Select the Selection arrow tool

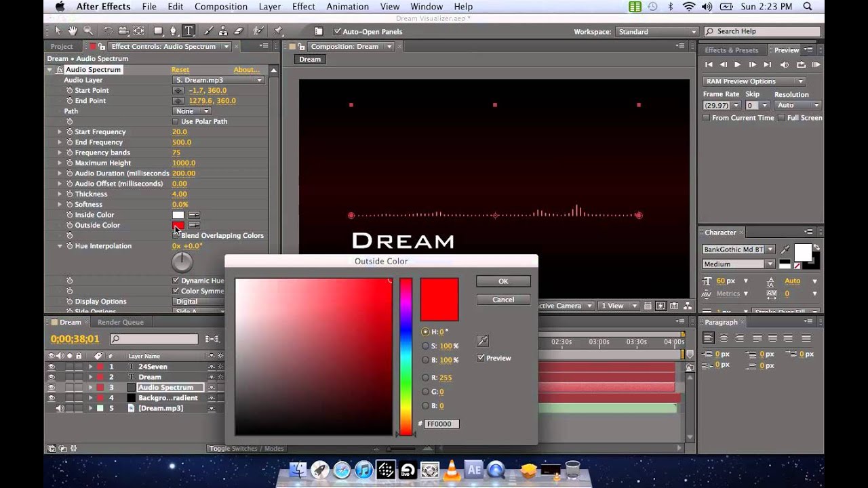pos(58,31)
